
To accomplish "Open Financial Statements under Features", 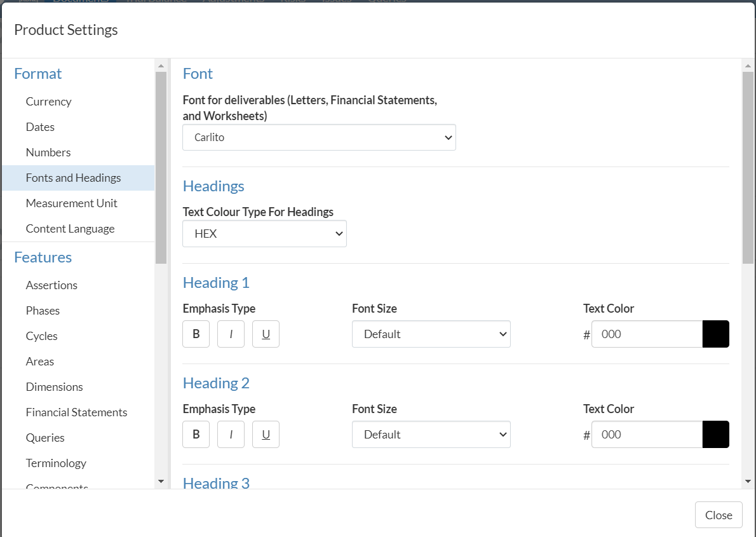I will 76,412.
